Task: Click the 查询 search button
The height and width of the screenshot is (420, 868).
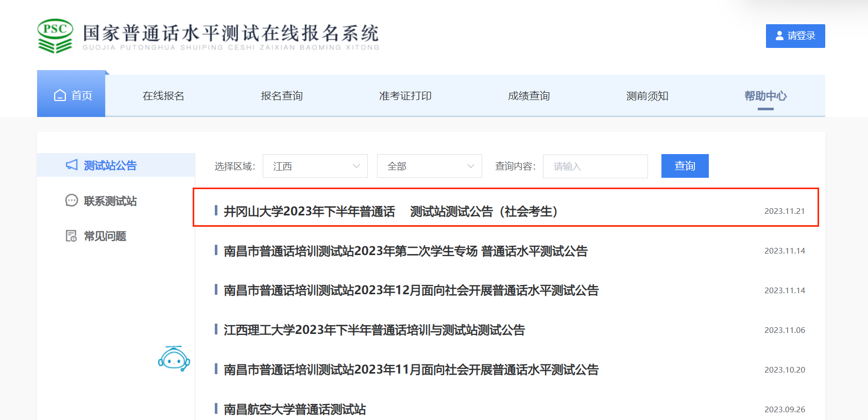Action: pos(685,166)
